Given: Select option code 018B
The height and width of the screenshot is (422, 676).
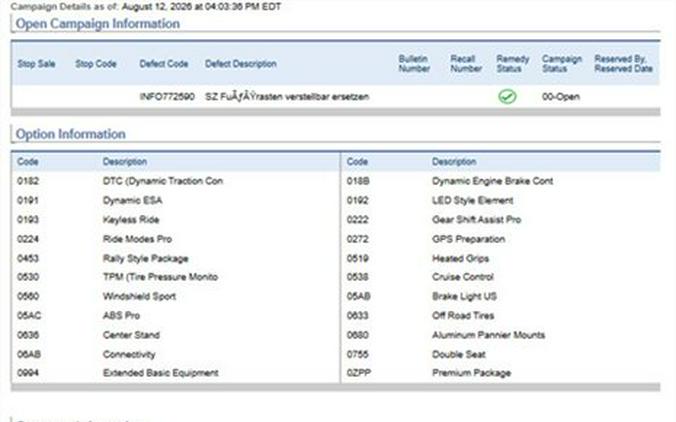Looking at the screenshot, I should pos(358,181).
